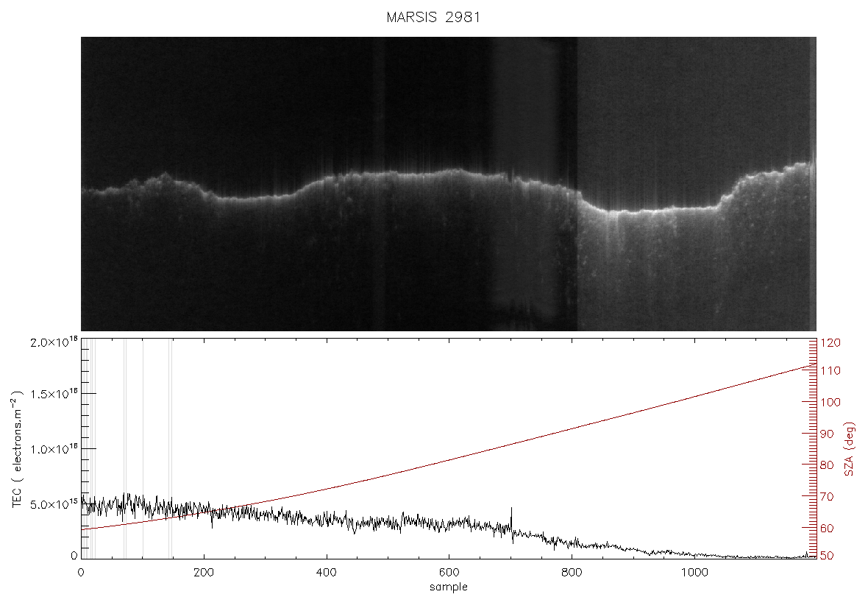Click the red SZA (deg) axis label
868x611 pixels.
pyautogui.click(x=849, y=449)
